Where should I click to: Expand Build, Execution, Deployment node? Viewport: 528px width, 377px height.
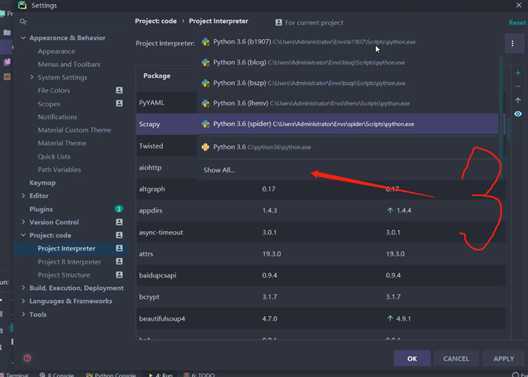pyautogui.click(x=23, y=288)
